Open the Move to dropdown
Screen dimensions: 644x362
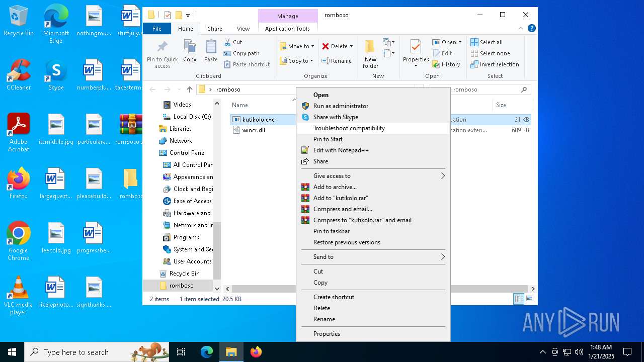tap(297, 46)
